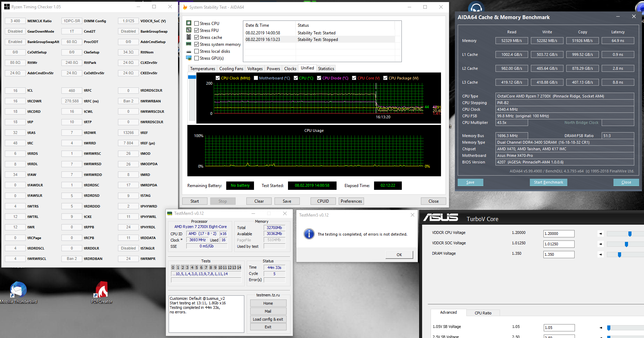Open the Cooling Fans tab
Image resolution: width=644 pixels, height=338 pixels.
(231, 69)
